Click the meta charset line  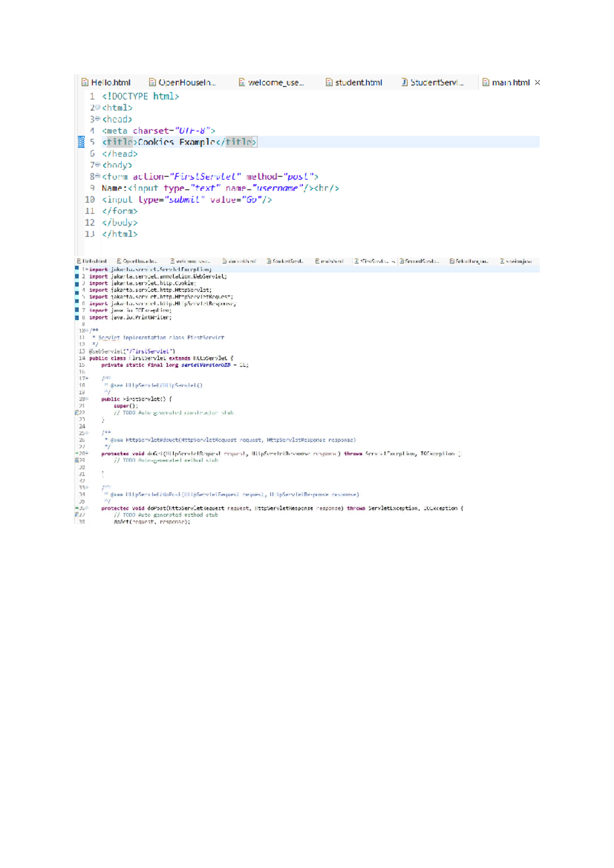pyautogui.click(x=158, y=131)
